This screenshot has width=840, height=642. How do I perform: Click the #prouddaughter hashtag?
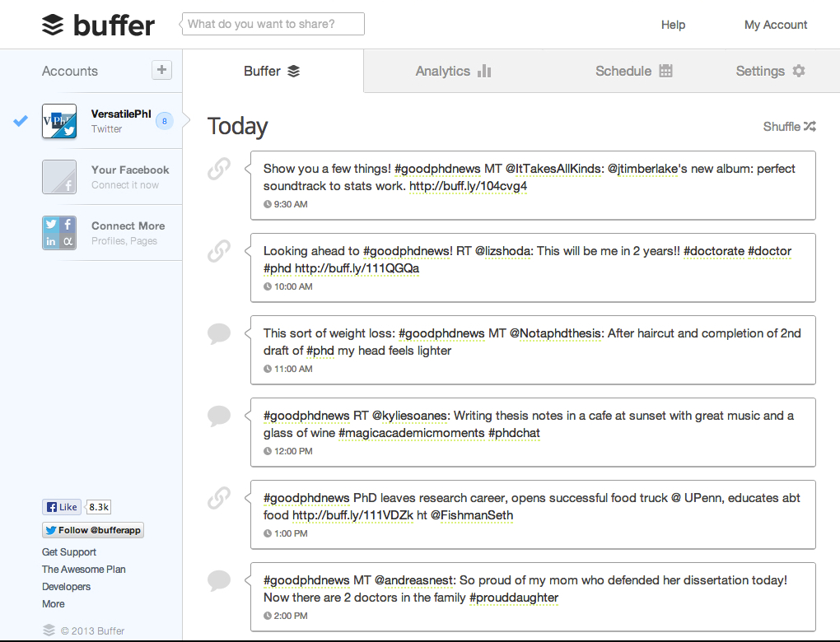(x=514, y=598)
